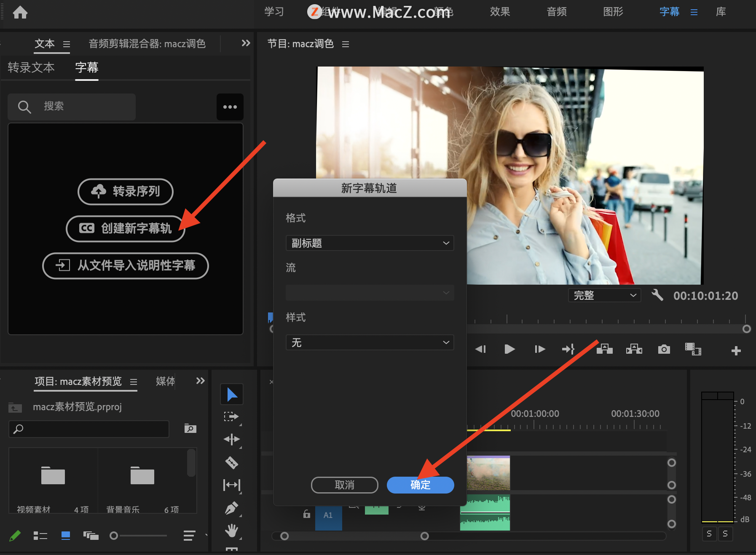
Task: Open the 格式 dropdown showing 副标题
Action: (x=370, y=243)
